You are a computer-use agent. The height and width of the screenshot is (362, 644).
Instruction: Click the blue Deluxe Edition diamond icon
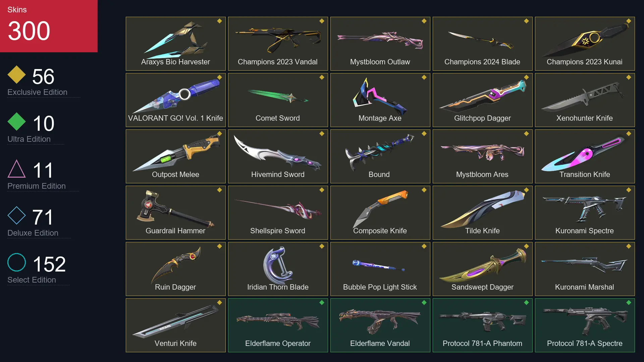tap(16, 216)
